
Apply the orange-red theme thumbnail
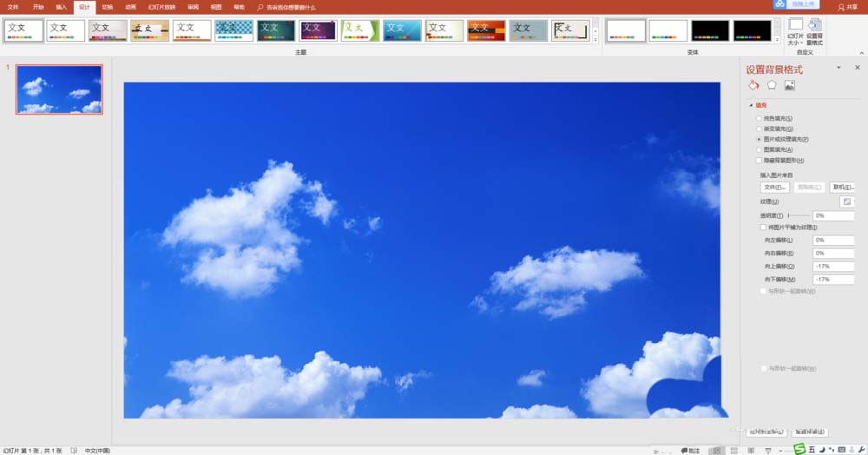487,30
